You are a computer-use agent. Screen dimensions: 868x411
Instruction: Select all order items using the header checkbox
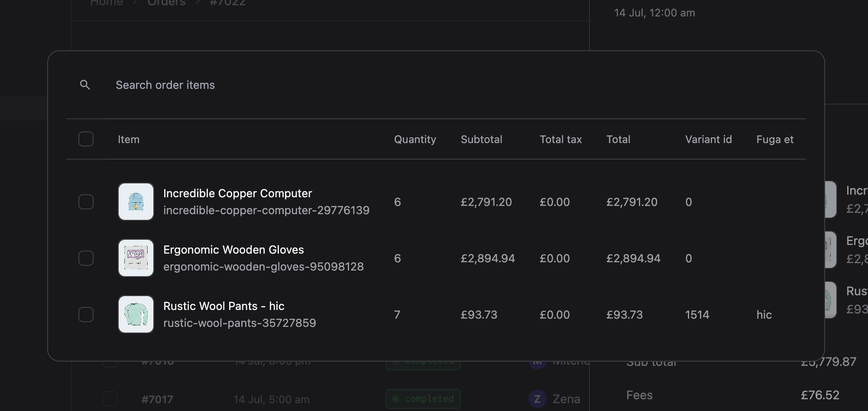pyautogui.click(x=86, y=139)
